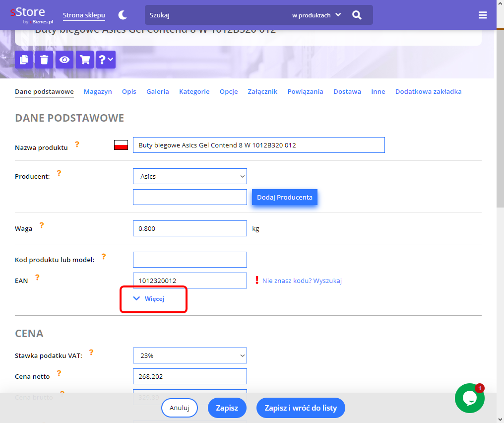Image resolution: width=504 pixels, height=423 pixels.
Task: Click the Anuluj button
Action: click(x=180, y=408)
